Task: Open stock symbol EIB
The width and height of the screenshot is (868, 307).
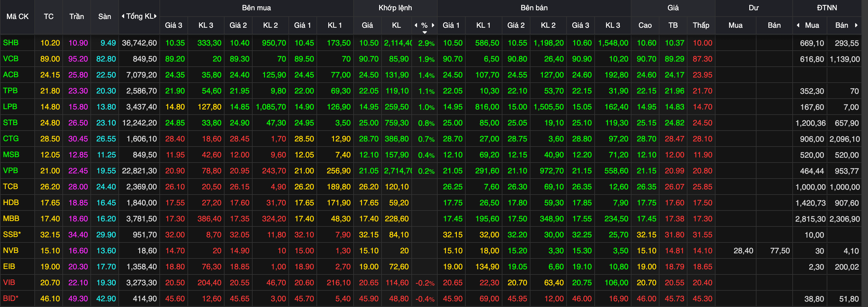Action: pos(9,267)
